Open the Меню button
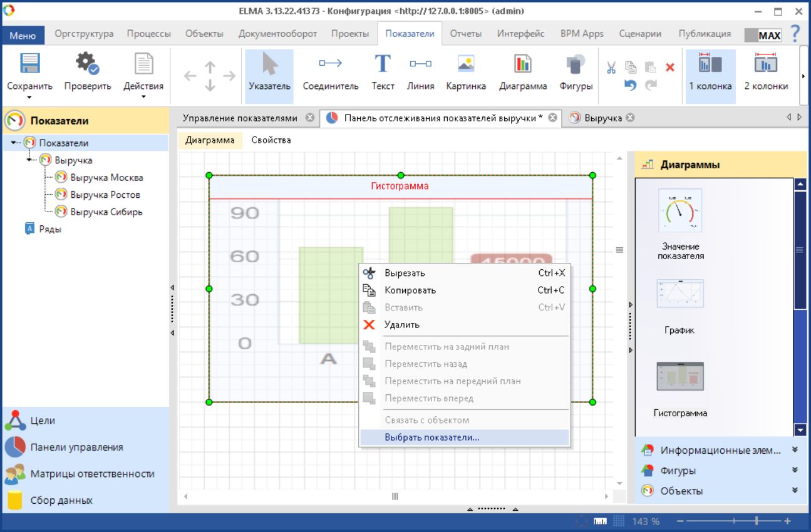The image size is (811, 532). 24,35
